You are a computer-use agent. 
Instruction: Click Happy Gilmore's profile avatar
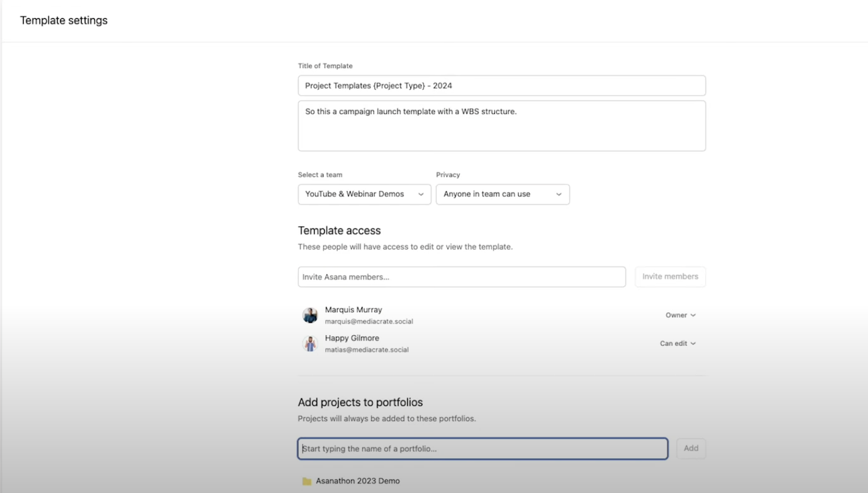click(x=310, y=343)
